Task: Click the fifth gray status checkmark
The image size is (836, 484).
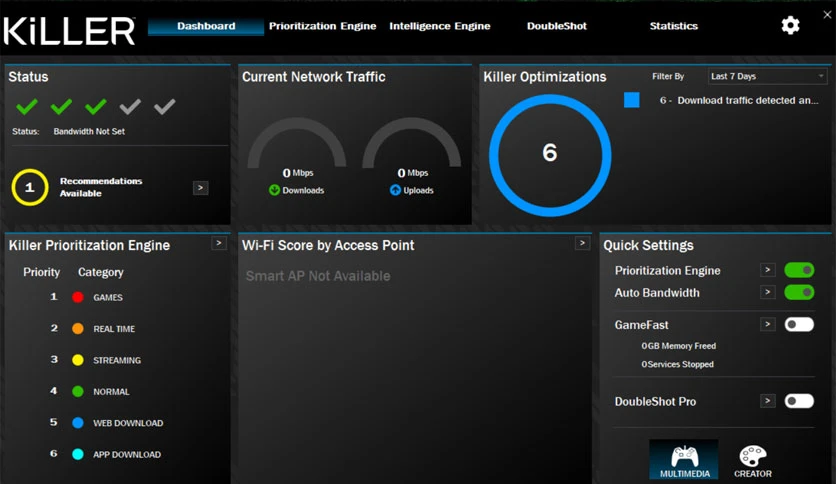Action: click(165, 107)
